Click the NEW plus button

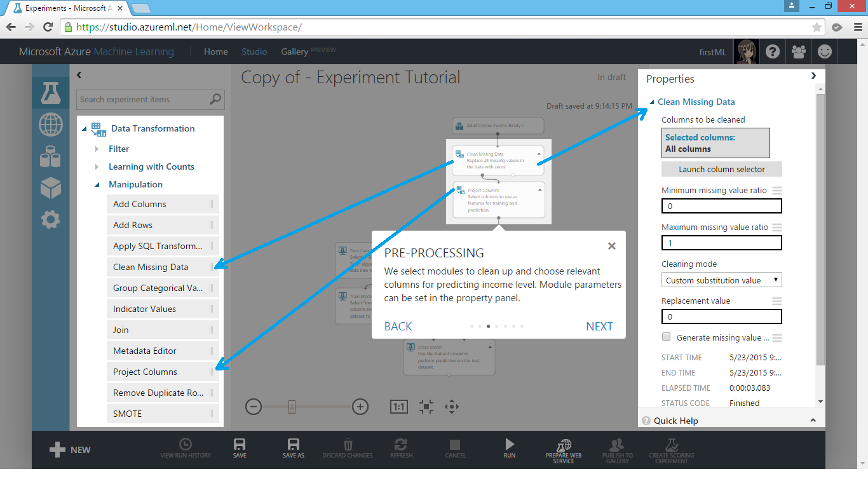[x=70, y=450]
